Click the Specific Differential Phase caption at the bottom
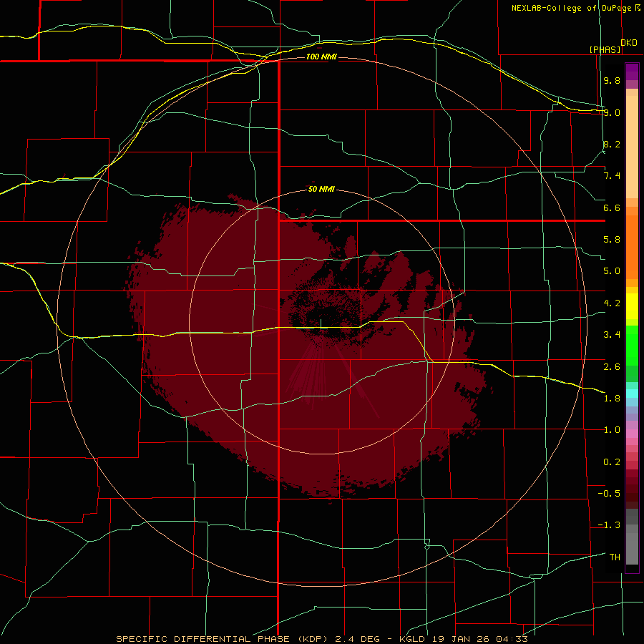 pos(321,639)
